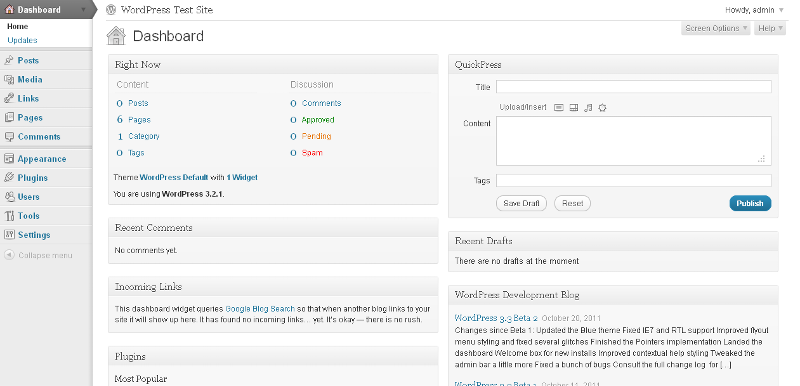Click the WordPress logo in header
The width and height of the screenshot is (800, 386).
(x=111, y=10)
